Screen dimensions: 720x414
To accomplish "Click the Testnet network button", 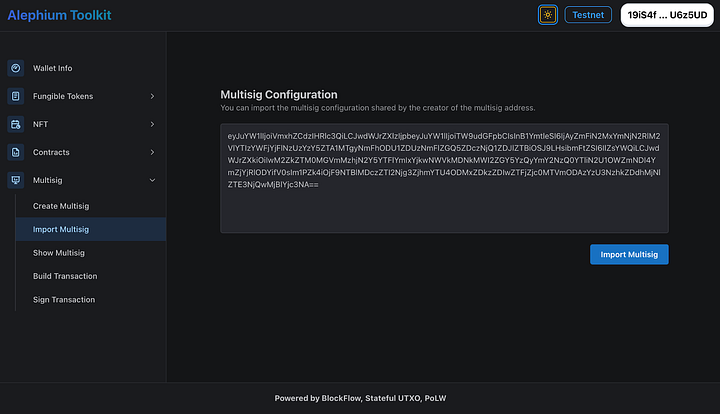I will click(x=588, y=15).
